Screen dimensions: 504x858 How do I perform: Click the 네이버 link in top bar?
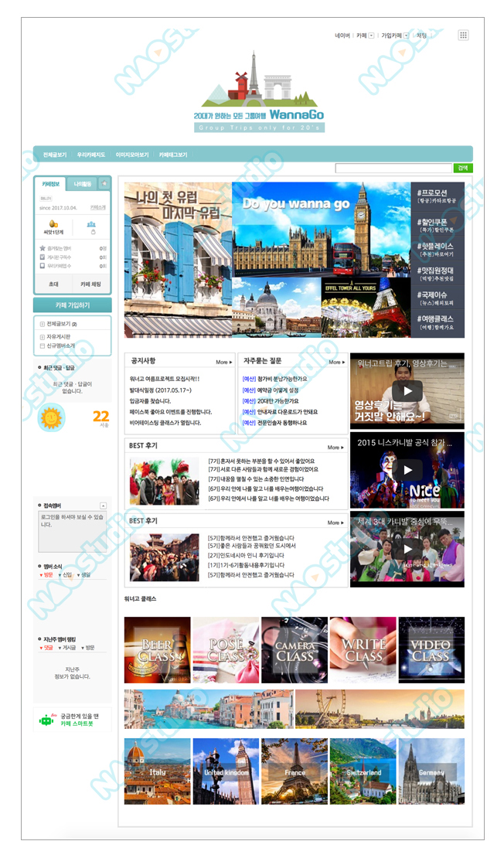(342, 36)
